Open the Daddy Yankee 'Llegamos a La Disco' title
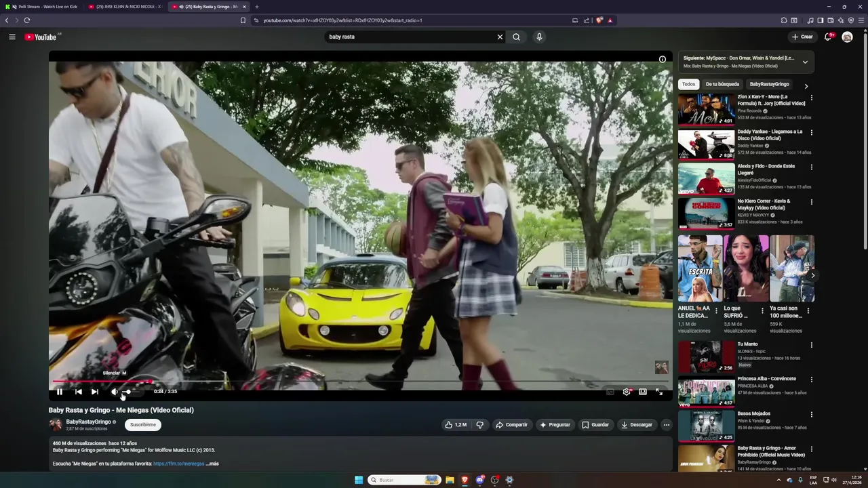 pyautogui.click(x=770, y=135)
